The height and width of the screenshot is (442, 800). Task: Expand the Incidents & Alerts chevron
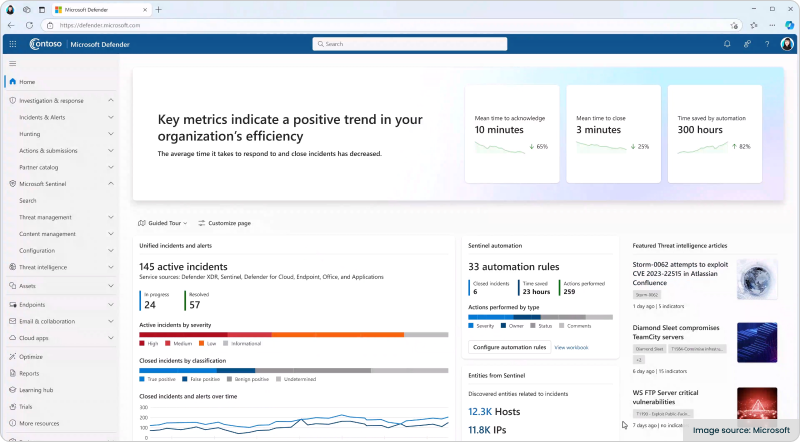(111, 117)
